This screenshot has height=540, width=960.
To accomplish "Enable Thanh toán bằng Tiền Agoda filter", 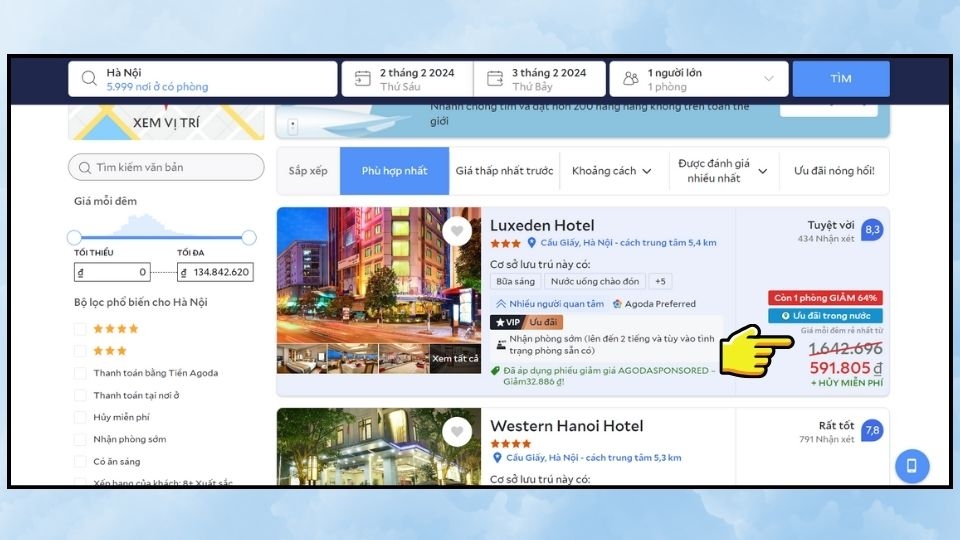I will pyautogui.click(x=80, y=373).
